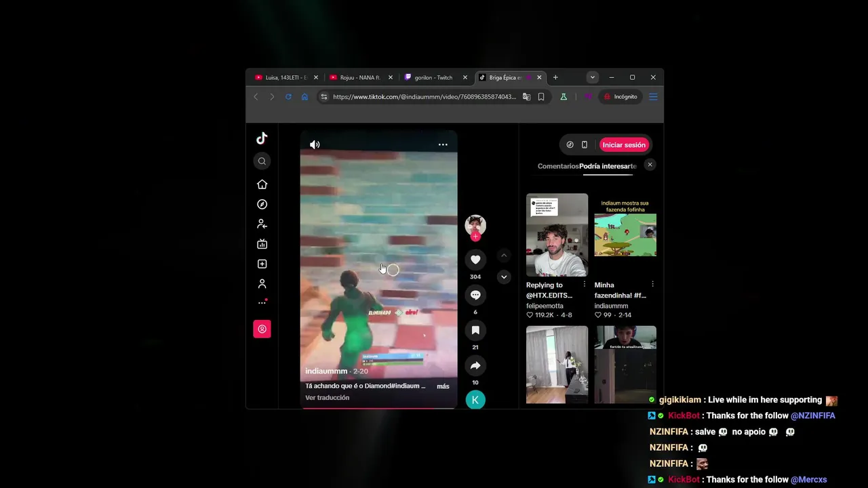Viewport: 868px width, 488px height.
Task: Go to the next video arrow
Action: coord(503,277)
